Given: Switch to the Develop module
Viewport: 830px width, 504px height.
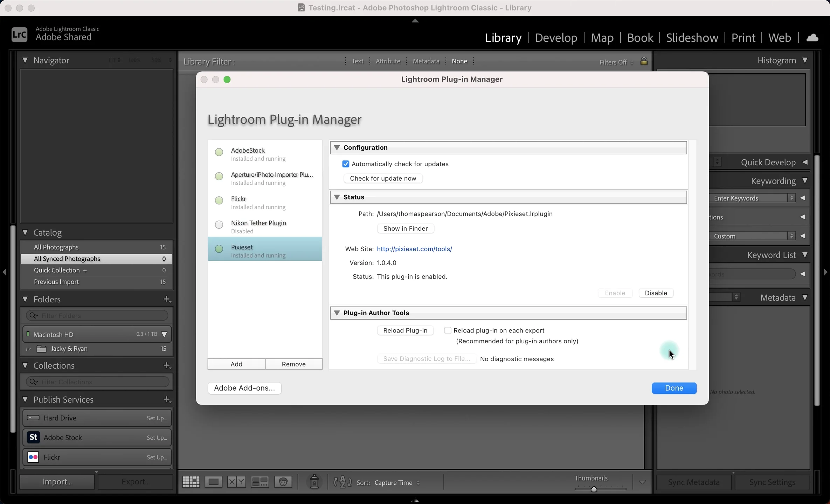Looking at the screenshot, I should [556, 38].
